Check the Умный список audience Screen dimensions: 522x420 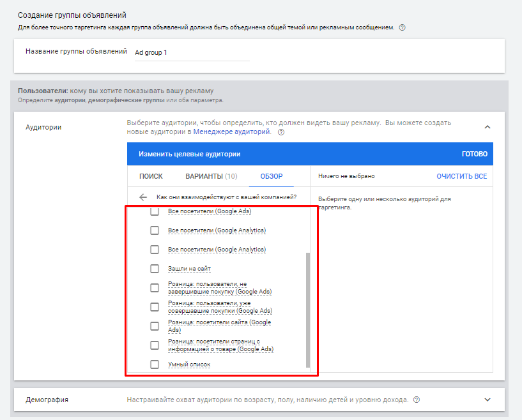[155, 364]
